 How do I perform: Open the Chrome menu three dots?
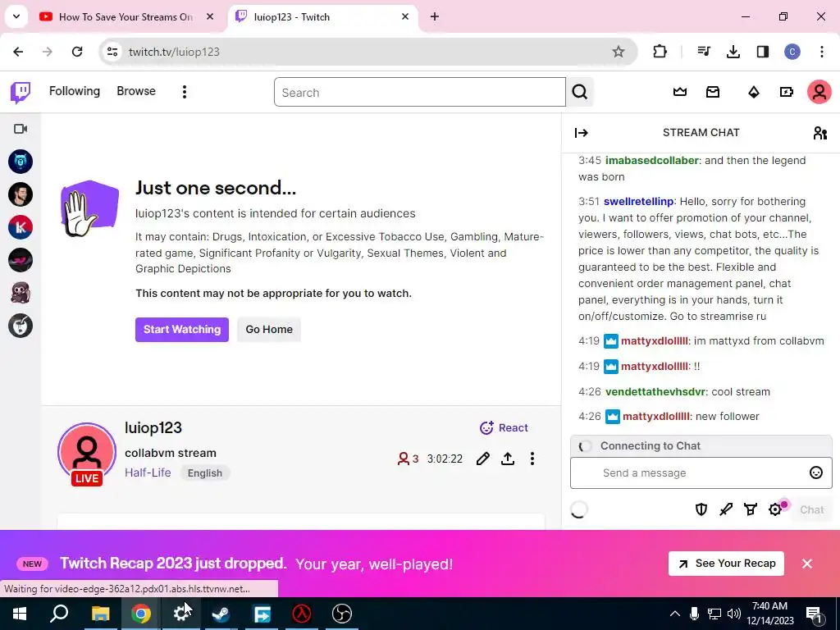822,52
